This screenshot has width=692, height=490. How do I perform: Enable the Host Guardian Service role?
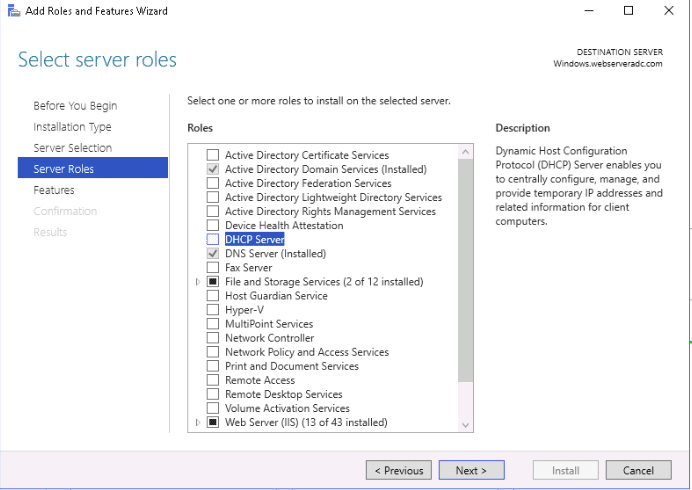tap(213, 296)
